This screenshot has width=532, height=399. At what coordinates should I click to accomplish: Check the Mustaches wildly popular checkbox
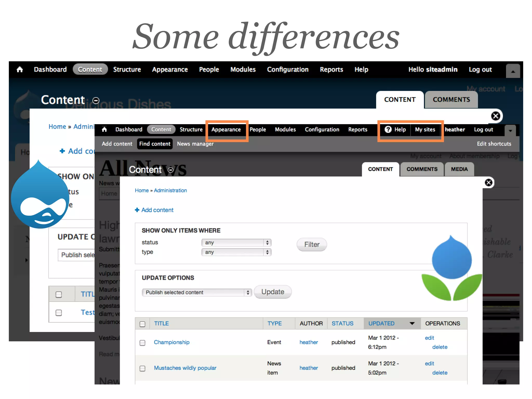(142, 368)
